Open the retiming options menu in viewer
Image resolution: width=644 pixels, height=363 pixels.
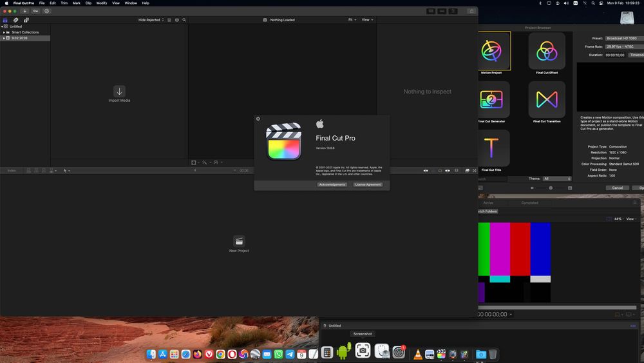click(x=218, y=162)
